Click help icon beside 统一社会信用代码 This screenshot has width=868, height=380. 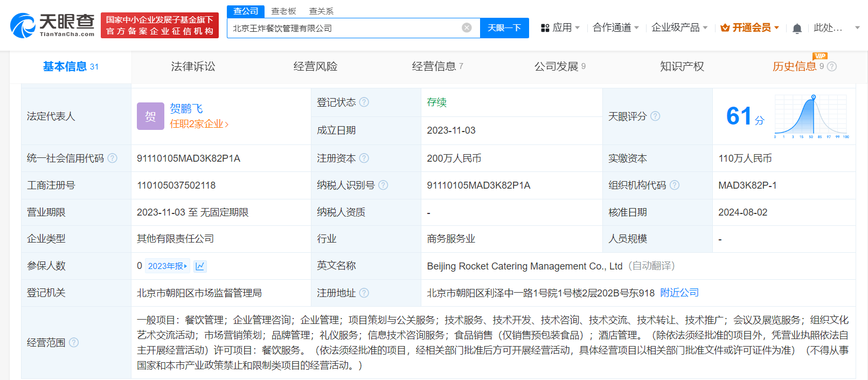[112, 158]
